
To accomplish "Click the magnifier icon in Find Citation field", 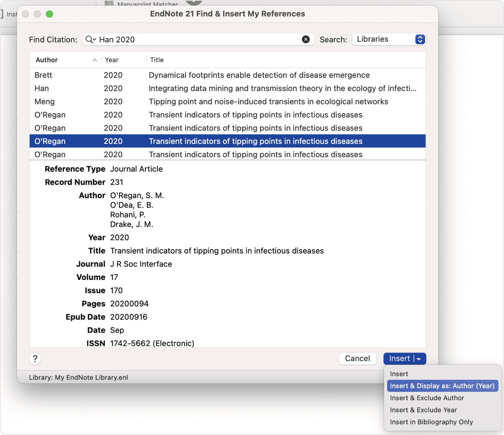I will (89, 40).
